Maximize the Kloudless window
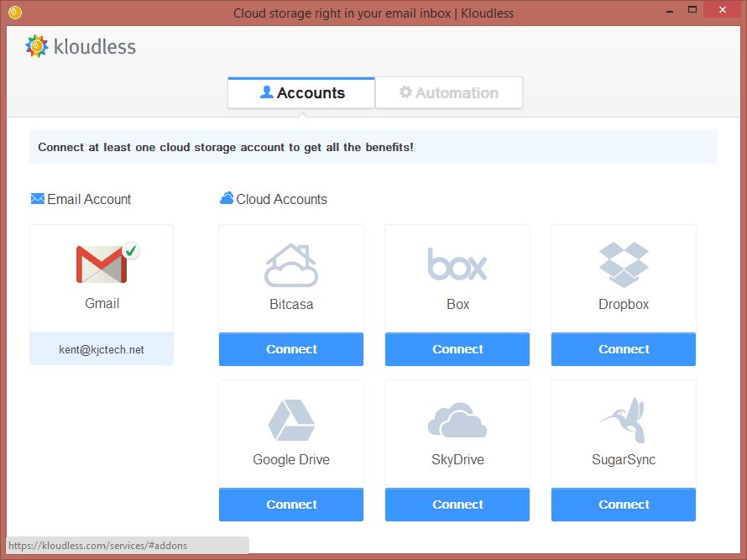 [x=692, y=9]
